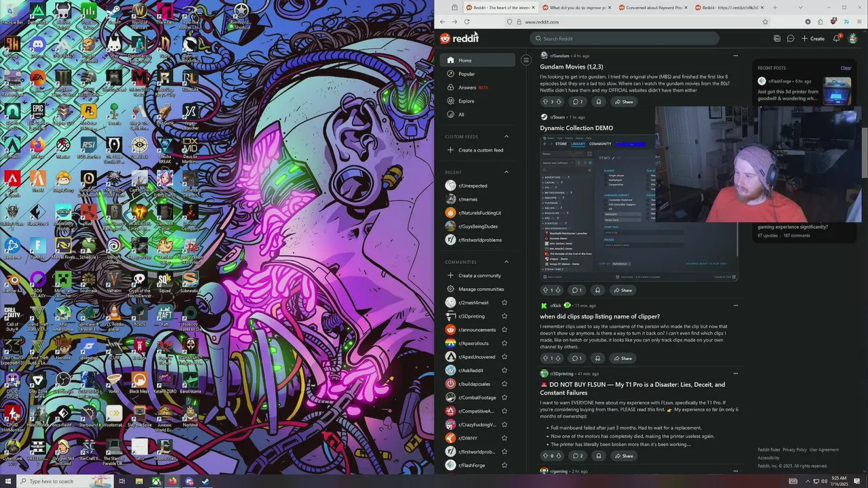Click Create a community
This screenshot has width=868, height=488.
pyautogui.click(x=477, y=275)
